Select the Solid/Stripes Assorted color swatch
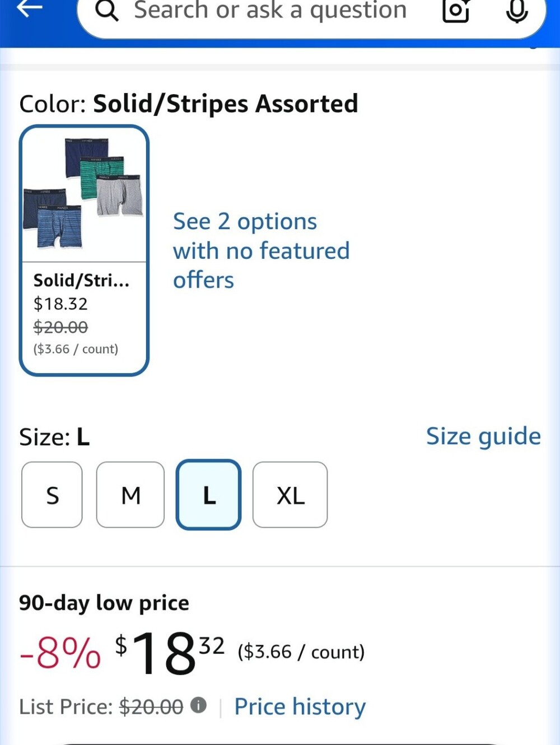 (84, 250)
